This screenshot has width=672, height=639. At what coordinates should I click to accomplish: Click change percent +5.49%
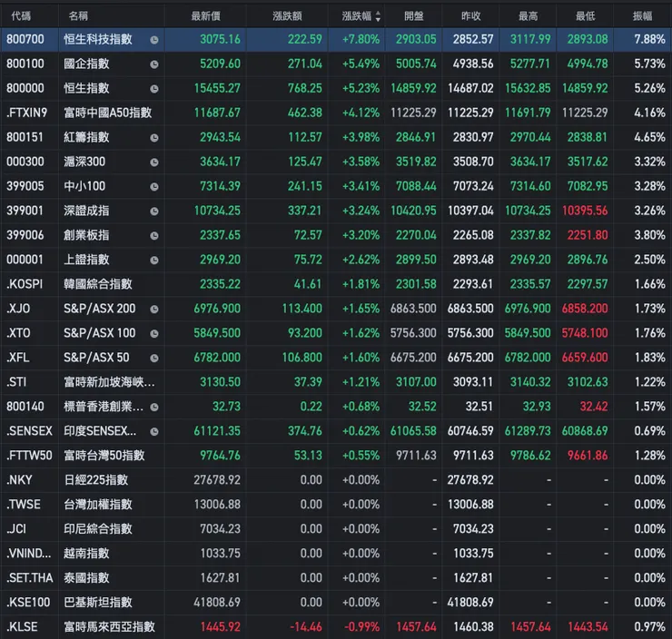tap(361, 64)
